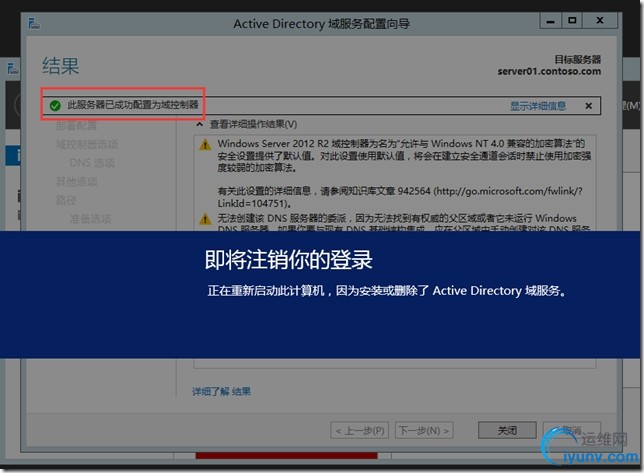Click the 结果 page heading

click(x=60, y=66)
